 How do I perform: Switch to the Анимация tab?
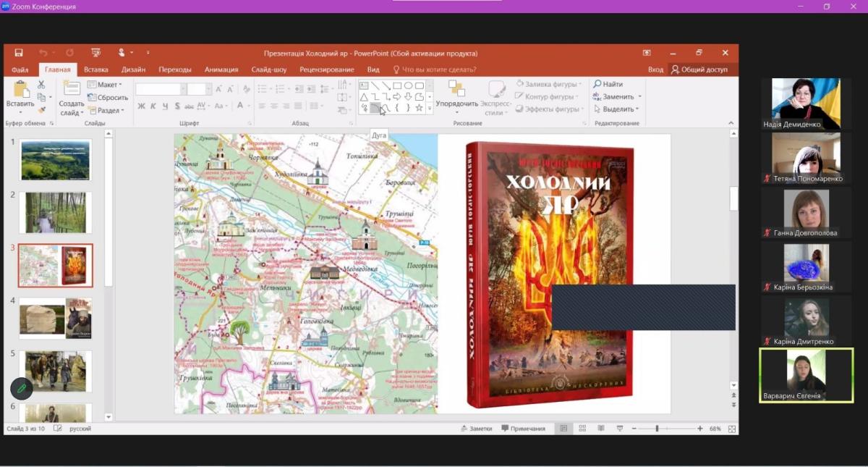(221, 70)
